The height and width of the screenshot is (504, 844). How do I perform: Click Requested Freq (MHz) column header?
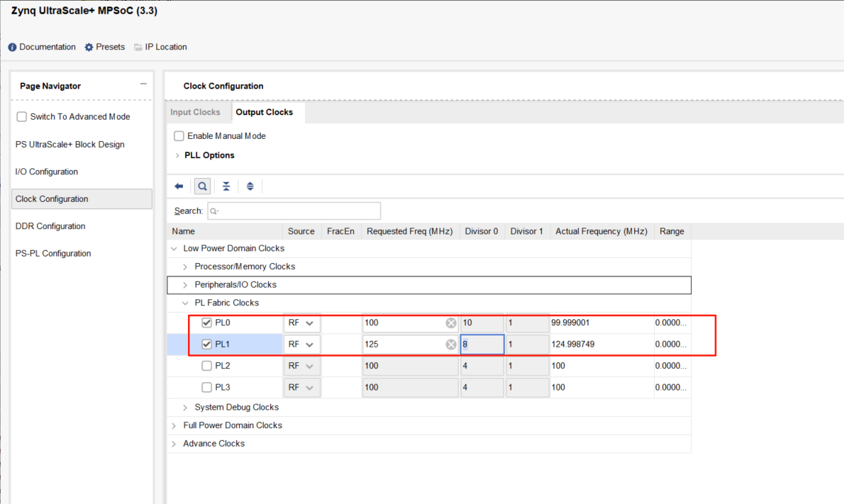click(410, 231)
